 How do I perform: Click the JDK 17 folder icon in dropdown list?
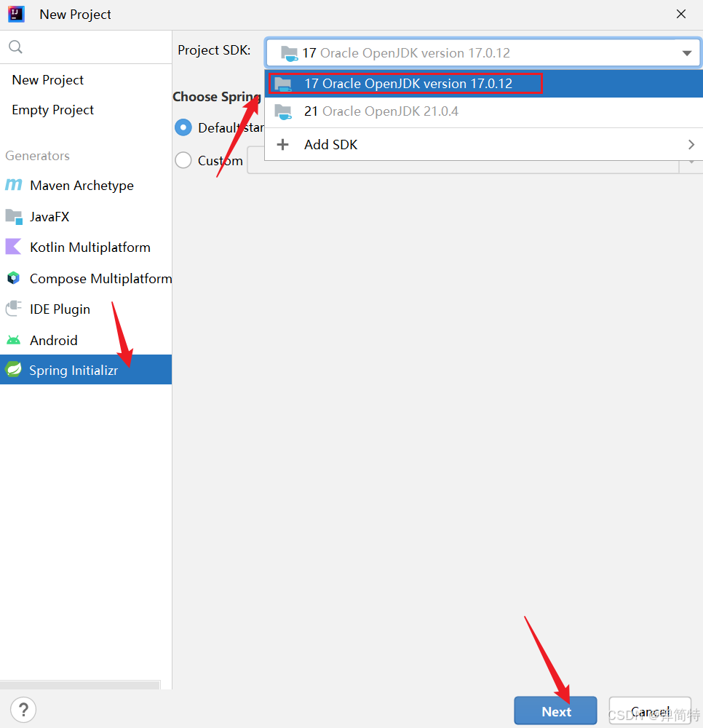282,84
